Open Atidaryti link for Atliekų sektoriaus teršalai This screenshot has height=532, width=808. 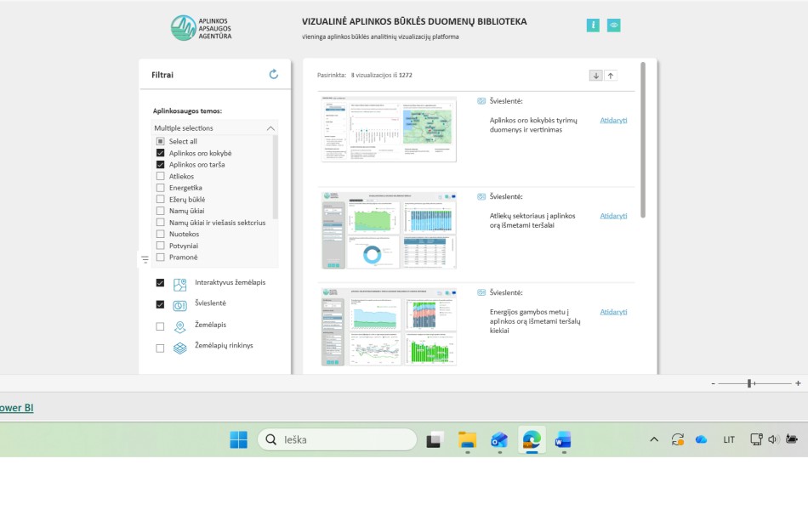point(613,216)
